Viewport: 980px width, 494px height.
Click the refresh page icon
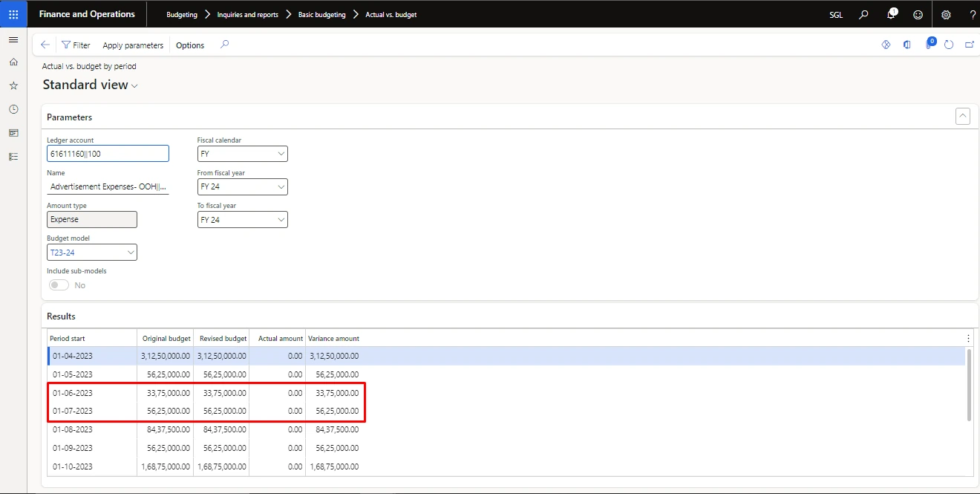[x=949, y=45]
